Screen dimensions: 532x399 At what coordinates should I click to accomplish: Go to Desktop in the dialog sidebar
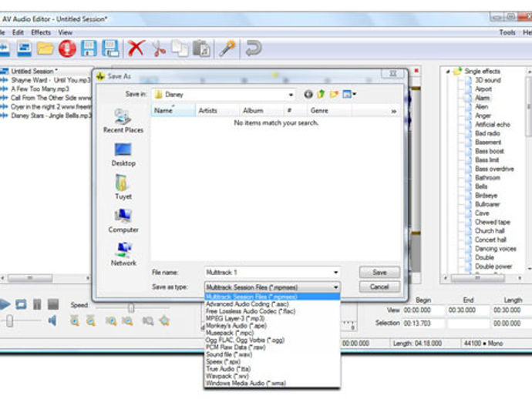click(x=123, y=155)
